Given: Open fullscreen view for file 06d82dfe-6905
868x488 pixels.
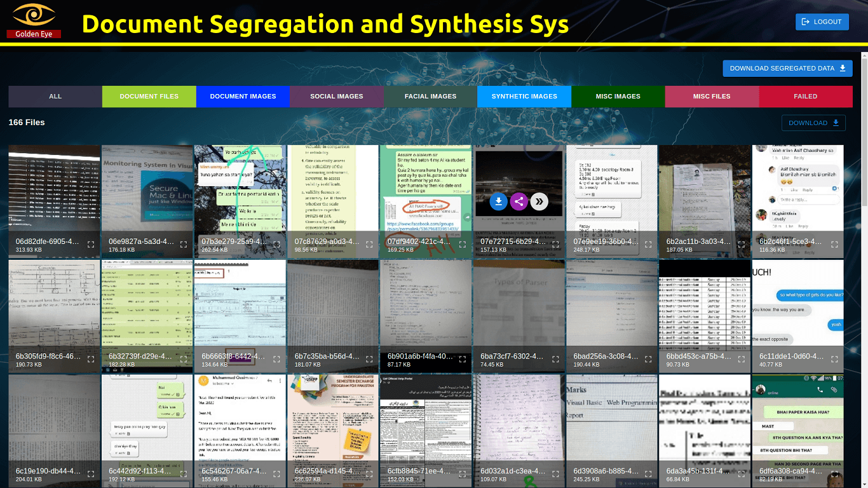Looking at the screenshot, I should [x=91, y=245].
